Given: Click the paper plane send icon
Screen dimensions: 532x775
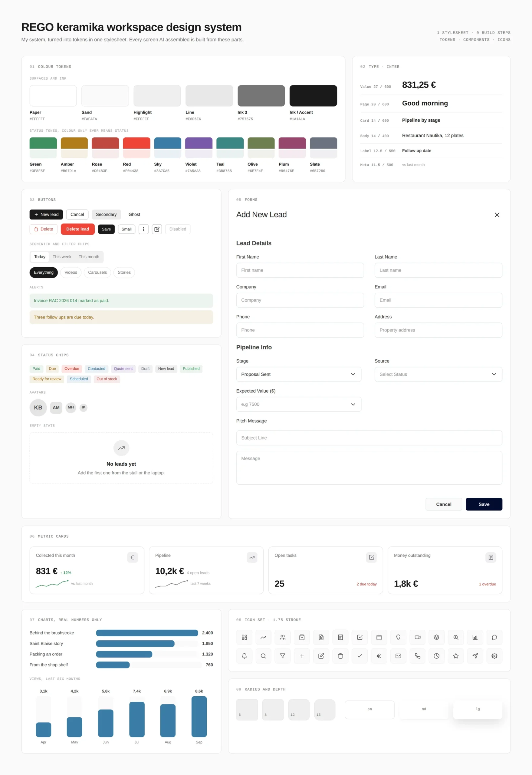Looking at the screenshot, I should (x=475, y=656).
